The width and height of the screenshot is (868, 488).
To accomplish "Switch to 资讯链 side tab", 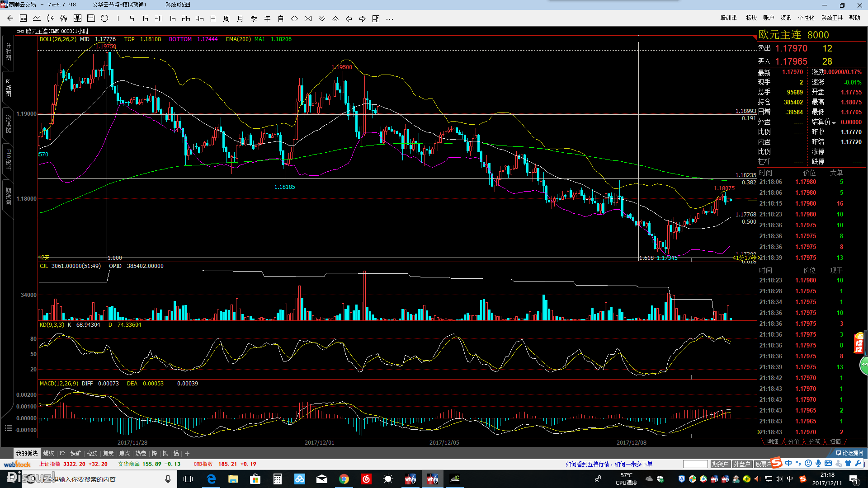I will tap(8, 124).
